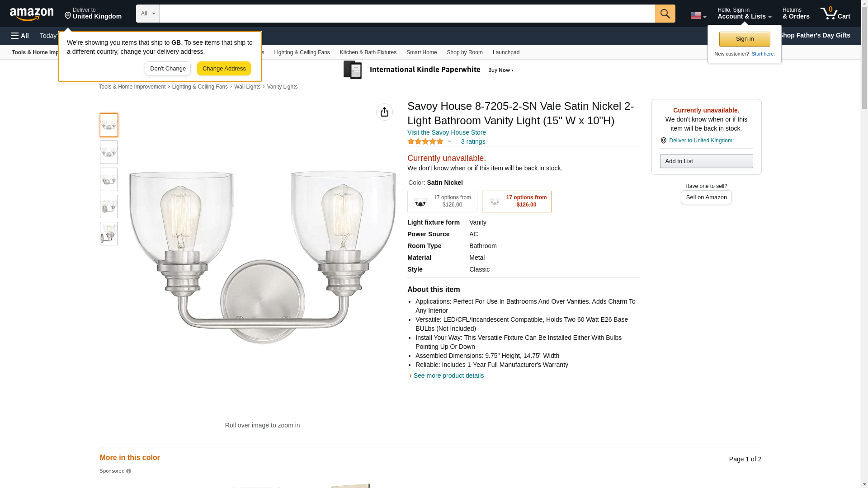Image resolution: width=868 pixels, height=488 pixels.
Task: Visit the Savoy House Store link
Action: [446, 132]
